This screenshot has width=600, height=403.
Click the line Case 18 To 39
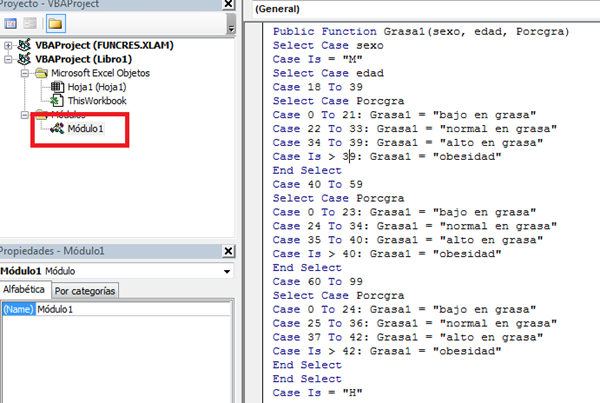318,87
